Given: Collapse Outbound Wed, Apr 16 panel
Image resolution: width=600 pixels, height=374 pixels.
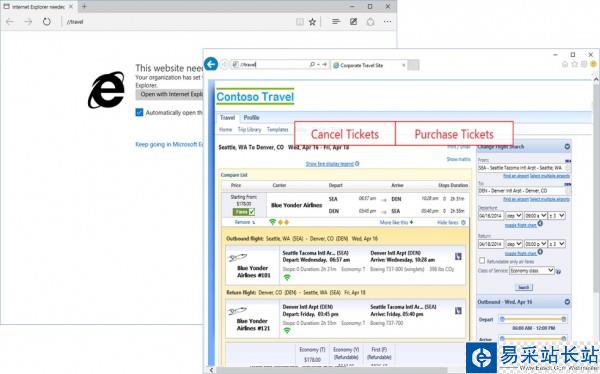Looking at the screenshot, I should (x=567, y=302).
